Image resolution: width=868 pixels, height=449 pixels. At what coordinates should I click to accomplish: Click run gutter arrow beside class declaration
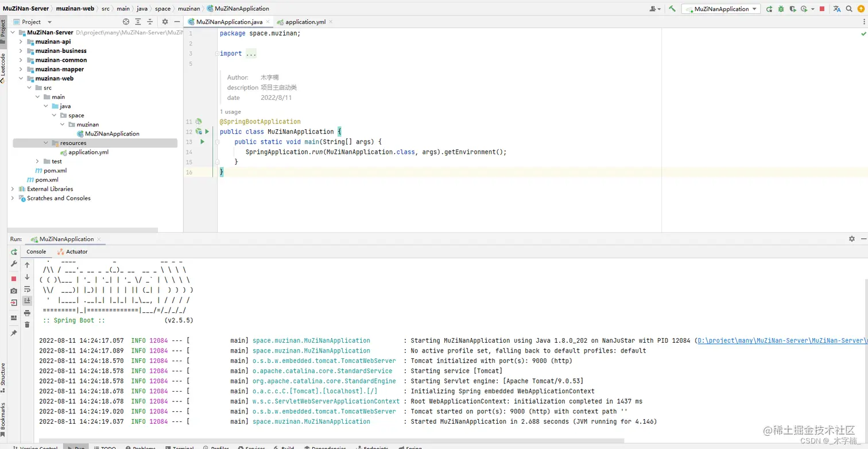tap(207, 131)
